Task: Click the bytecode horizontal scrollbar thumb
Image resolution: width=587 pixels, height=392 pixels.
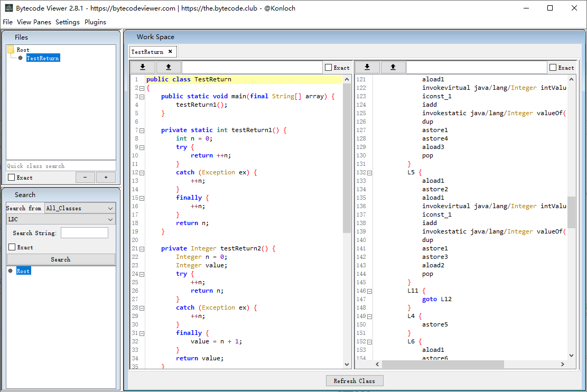Action: [443, 365]
